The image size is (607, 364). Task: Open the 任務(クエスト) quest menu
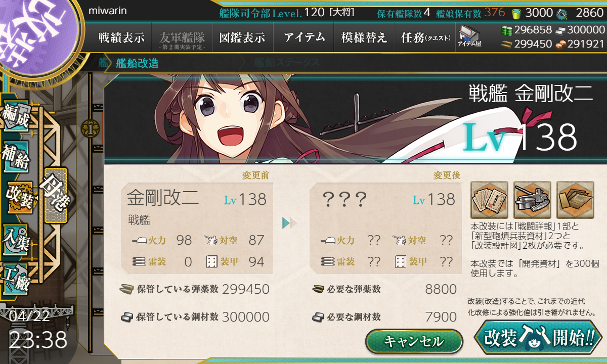425,37
